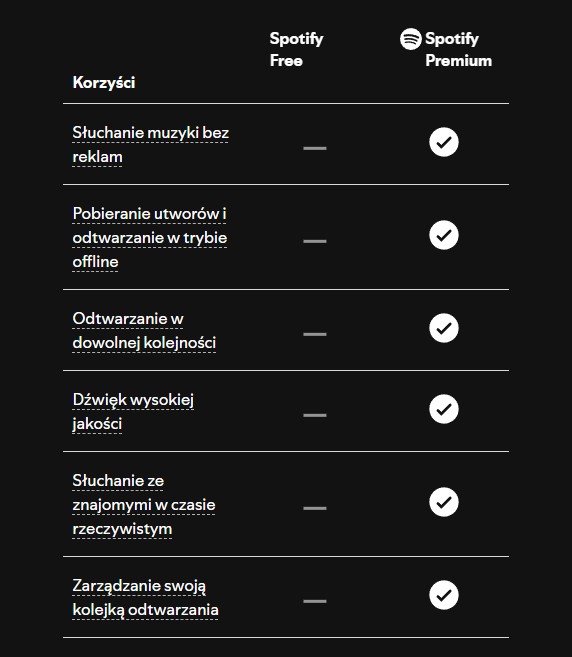The image size is (572, 657).
Task: Click the Spotify Premium column header text
Action: tap(458, 49)
